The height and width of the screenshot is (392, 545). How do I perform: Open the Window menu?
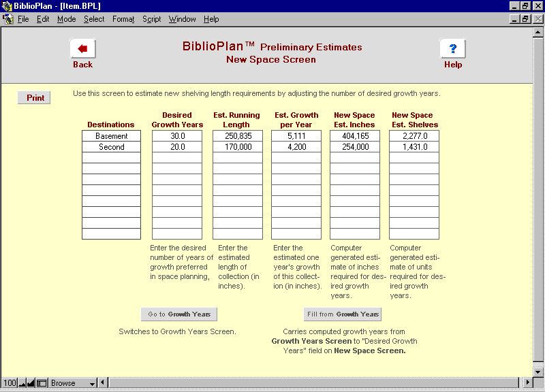click(182, 19)
